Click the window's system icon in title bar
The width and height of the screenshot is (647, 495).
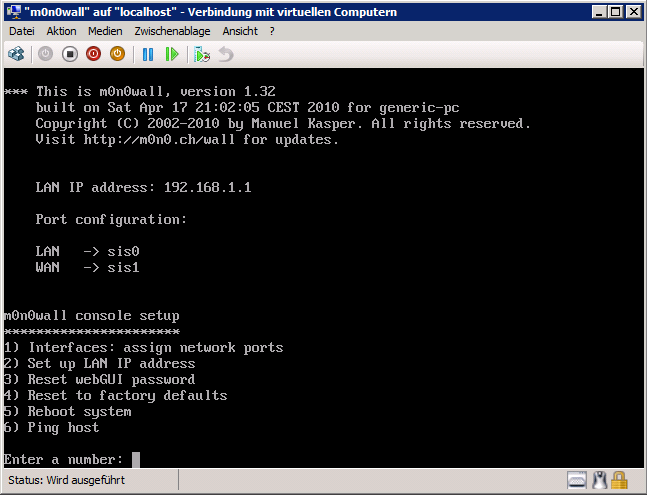point(12,11)
